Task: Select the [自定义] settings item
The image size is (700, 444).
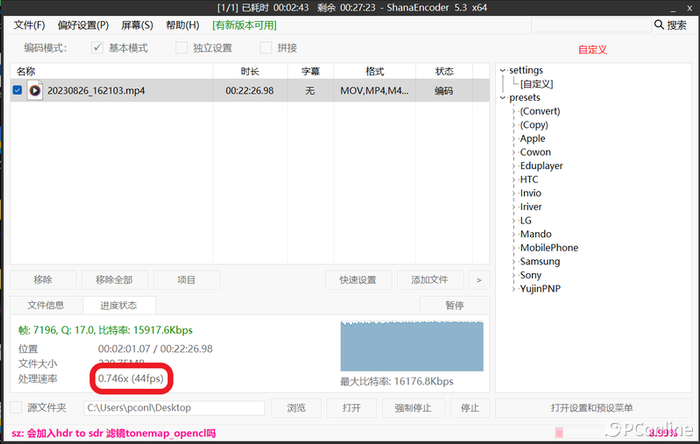Action: pyautogui.click(x=537, y=84)
